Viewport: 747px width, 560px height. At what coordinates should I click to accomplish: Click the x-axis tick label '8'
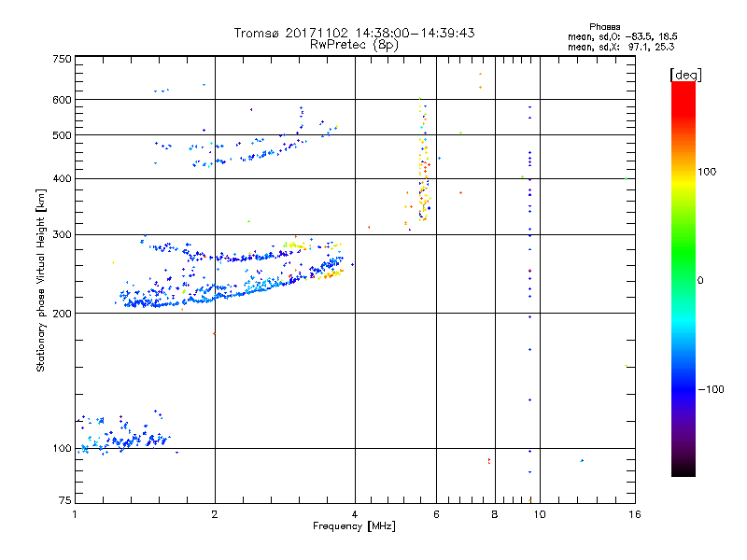pyautogui.click(x=495, y=514)
